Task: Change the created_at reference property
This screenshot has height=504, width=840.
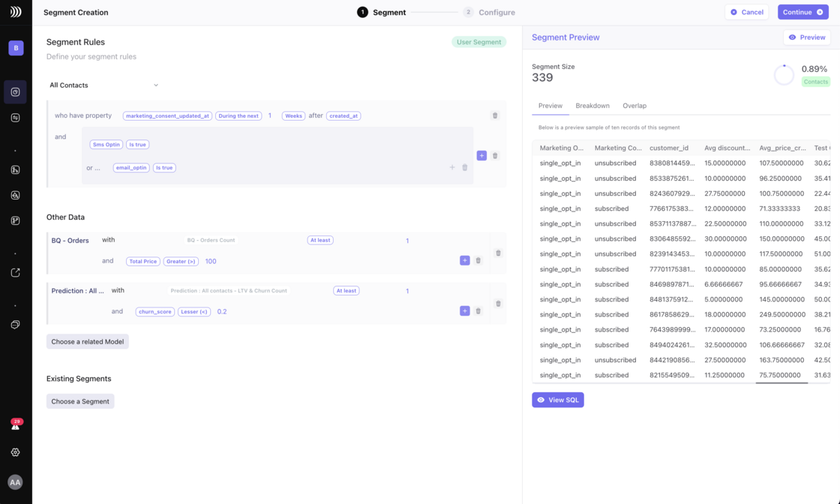Action: pos(343,115)
